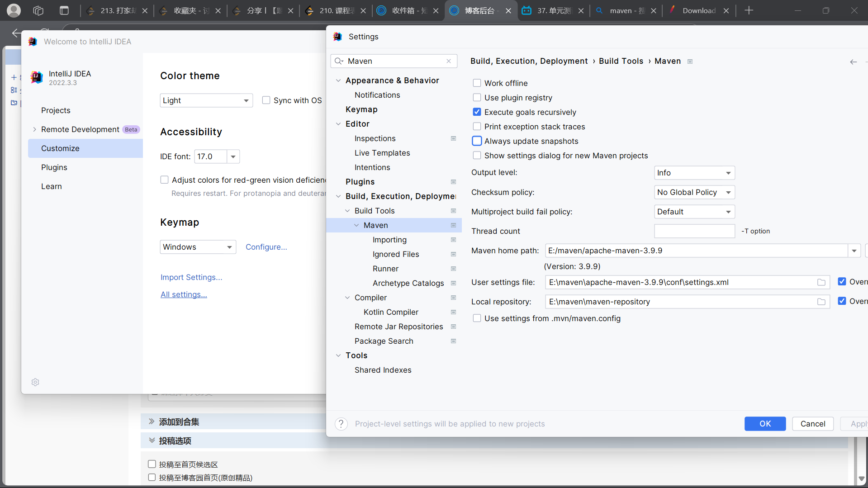
Task: Browse folder for User settings file
Action: coord(821,282)
